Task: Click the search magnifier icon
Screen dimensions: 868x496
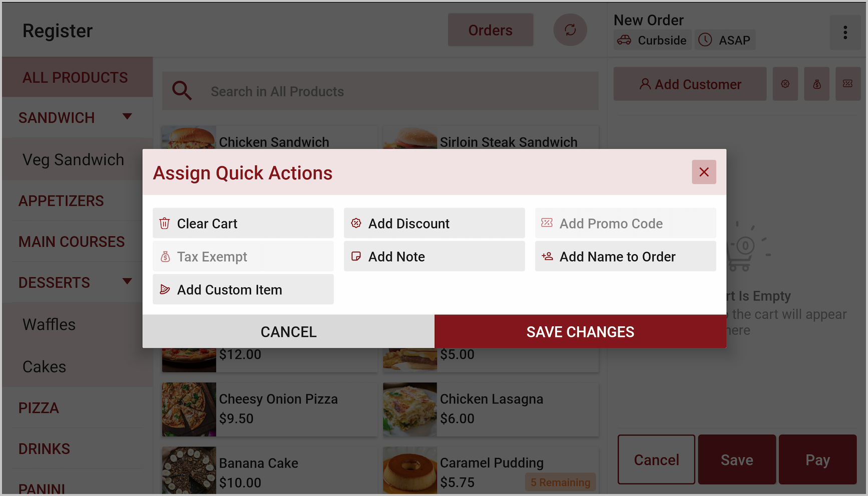Action: [x=182, y=91]
